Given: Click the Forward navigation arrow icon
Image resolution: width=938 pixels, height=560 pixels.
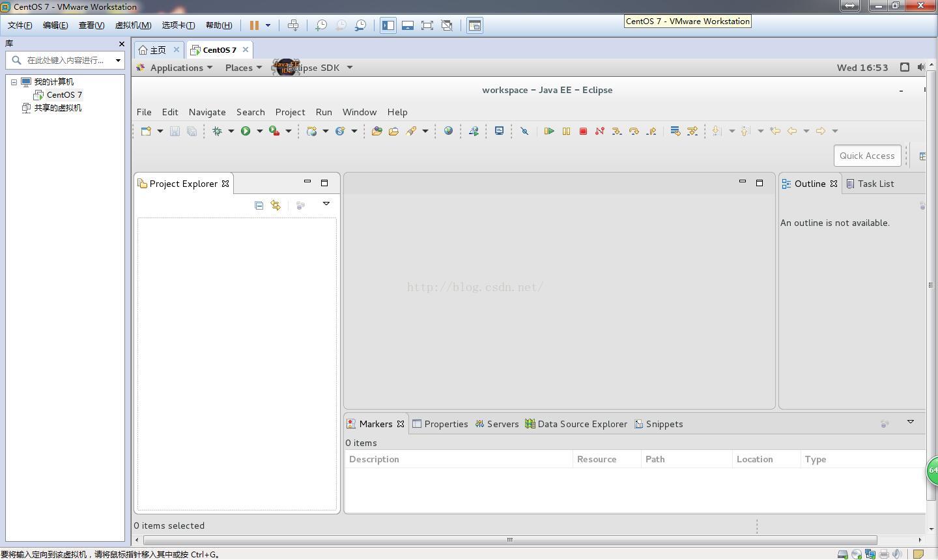Looking at the screenshot, I should (x=821, y=131).
